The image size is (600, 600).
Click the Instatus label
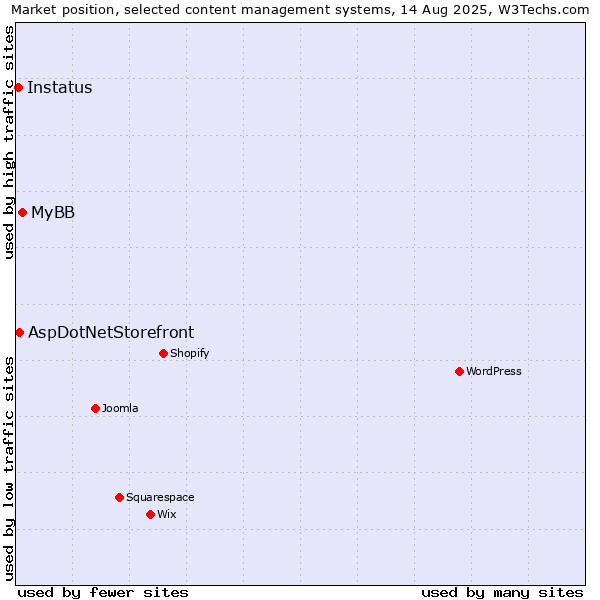click(x=60, y=88)
